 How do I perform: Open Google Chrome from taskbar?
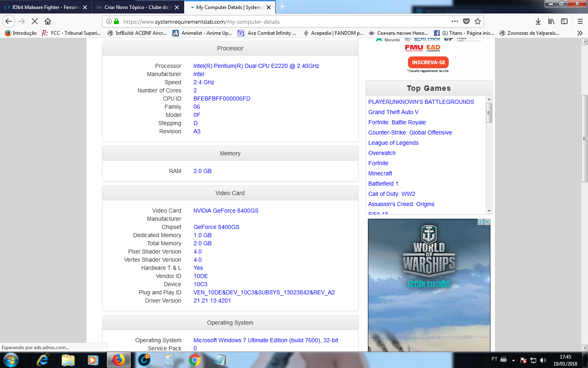[195, 360]
